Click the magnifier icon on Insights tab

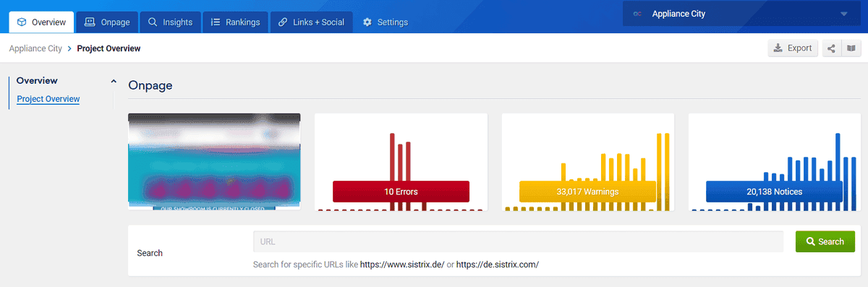153,22
